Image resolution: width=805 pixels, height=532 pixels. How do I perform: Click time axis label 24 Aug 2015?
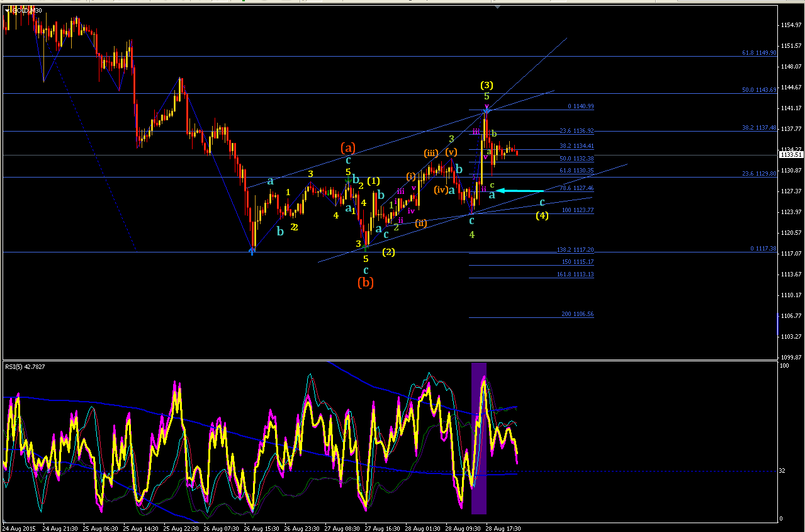[x=20, y=528]
